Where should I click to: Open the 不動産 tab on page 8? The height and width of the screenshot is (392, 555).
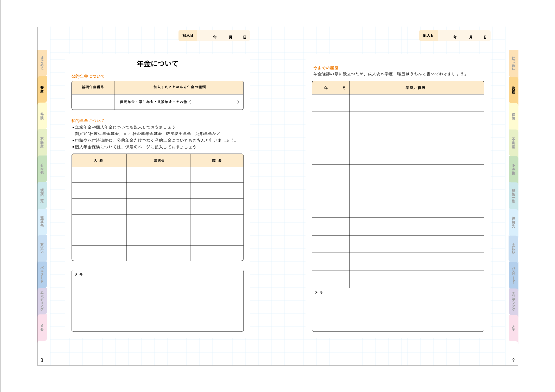pyautogui.click(x=42, y=142)
